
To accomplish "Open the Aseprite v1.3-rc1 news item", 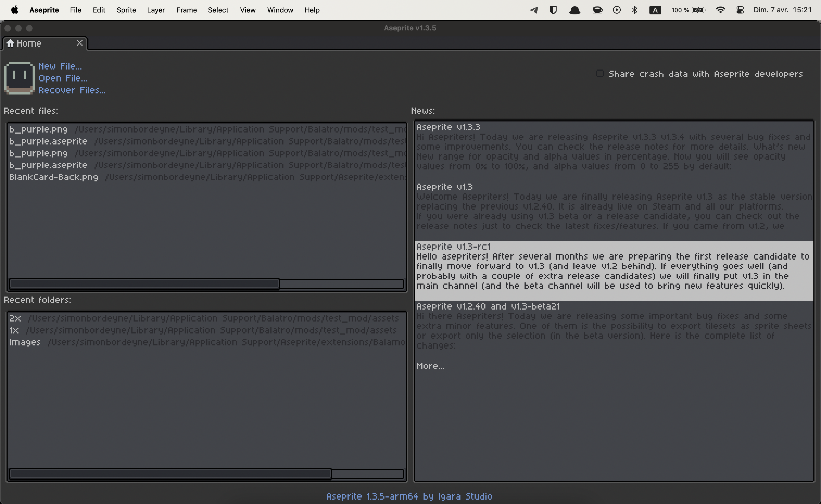I will pos(614,271).
